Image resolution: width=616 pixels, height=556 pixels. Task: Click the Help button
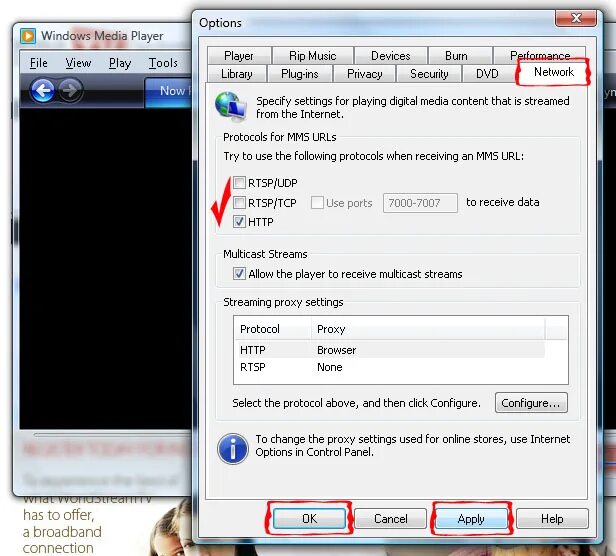click(552, 519)
